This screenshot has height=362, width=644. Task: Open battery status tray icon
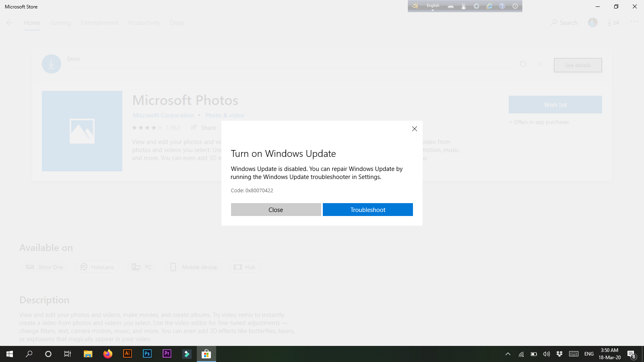(534, 354)
